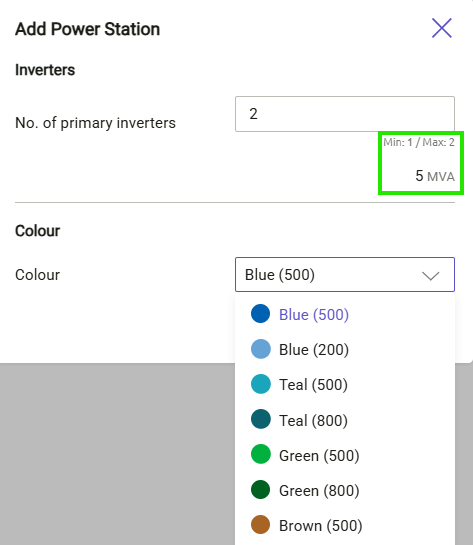This screenshot has width=473, height=545.
Task: Click the dark green swatch for Green (800)
Action: click(x=261, y=490)
